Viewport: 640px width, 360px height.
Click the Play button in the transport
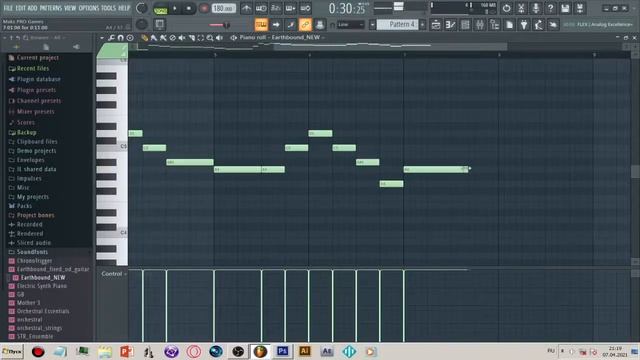tap(175, 8)
